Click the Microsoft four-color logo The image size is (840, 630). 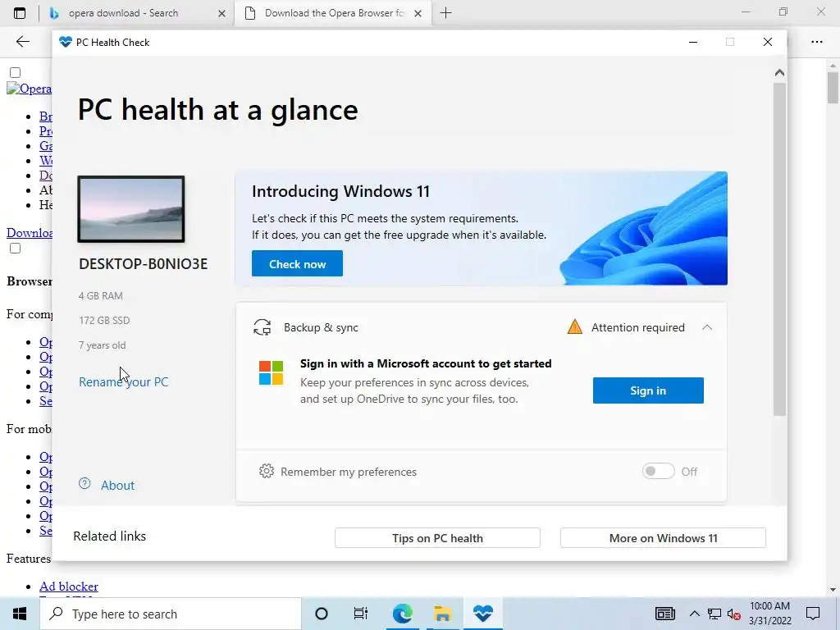(x=271, y=373)
